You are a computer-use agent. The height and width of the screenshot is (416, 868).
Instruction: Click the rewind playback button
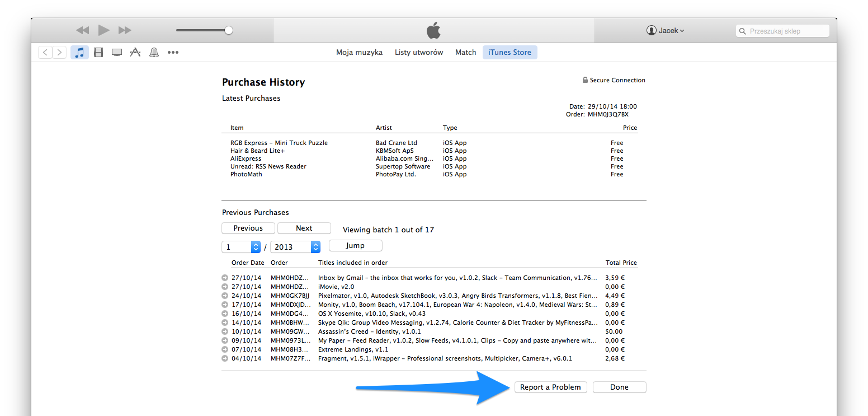(x=83, y=30)
